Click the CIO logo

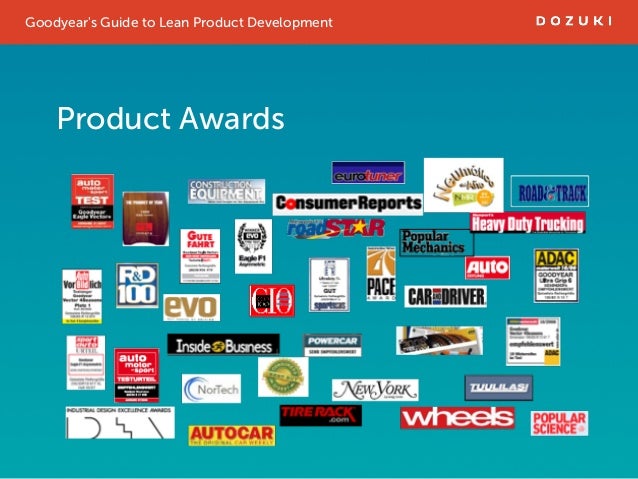(272, 300)
